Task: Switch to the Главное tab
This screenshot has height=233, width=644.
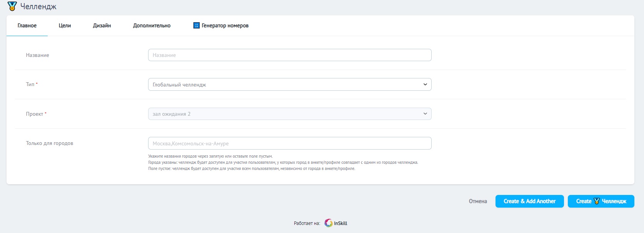Action: click(27, 26)
